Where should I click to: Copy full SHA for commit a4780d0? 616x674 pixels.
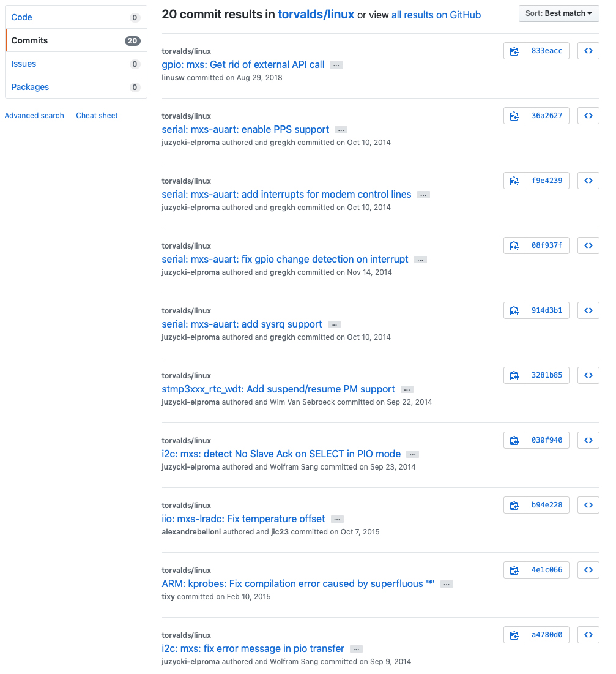tap(514, 635)
